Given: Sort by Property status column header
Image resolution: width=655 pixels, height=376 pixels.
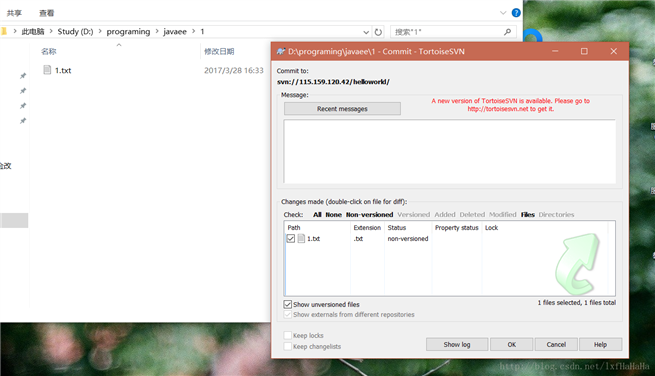Looking at the screenshot, I should [x=456, y=227].
